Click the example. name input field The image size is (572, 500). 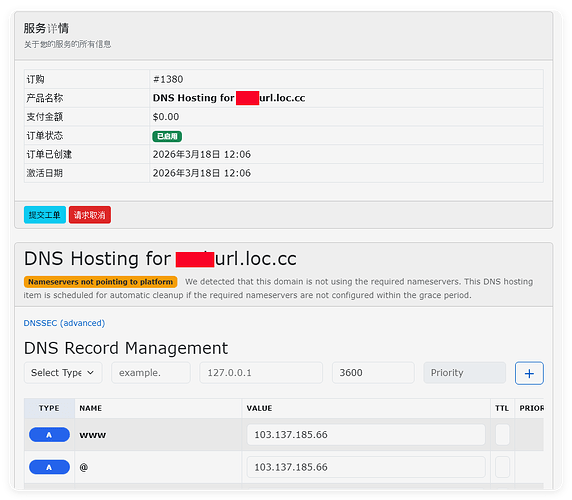pyautogui.click(x=151, y=373)
